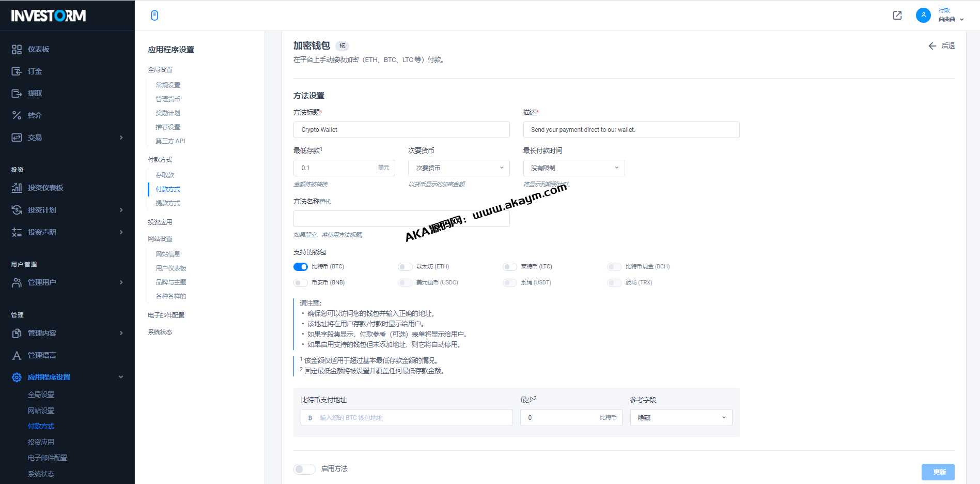
Task: Select 第三方 API in settings menu
Action: coord(170,141)
